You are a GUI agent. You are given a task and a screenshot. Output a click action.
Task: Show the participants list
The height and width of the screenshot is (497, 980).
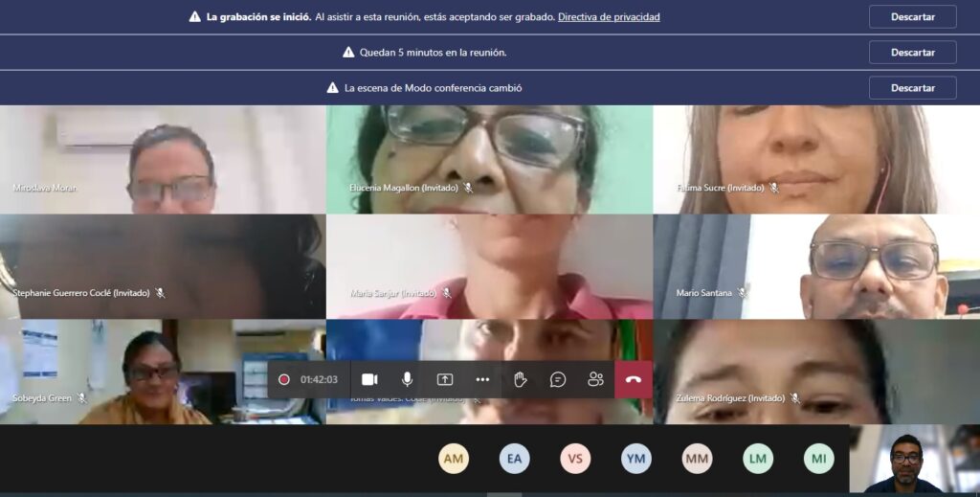pos(595,379)
